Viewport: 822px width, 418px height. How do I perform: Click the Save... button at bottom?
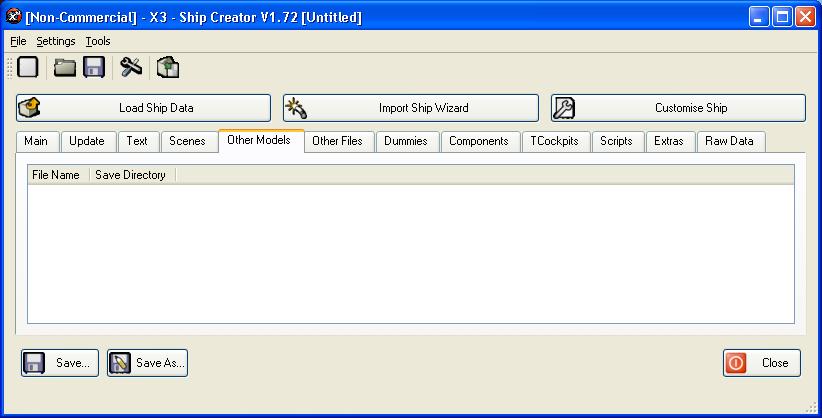click(x=60, y=363)
